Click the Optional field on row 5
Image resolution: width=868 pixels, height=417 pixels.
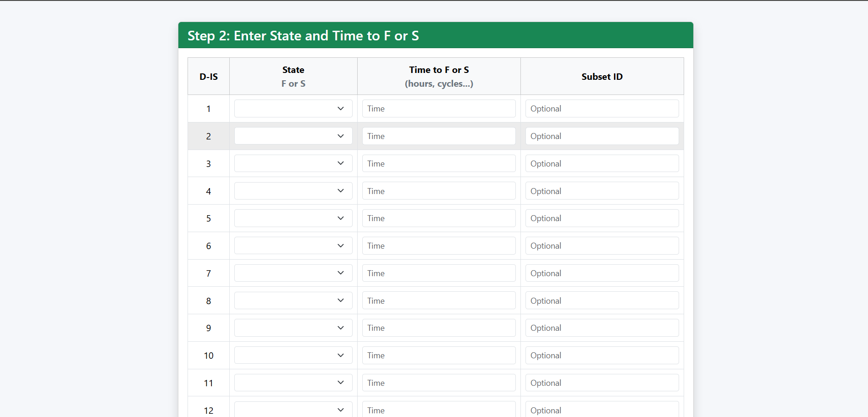click(602, 218)
